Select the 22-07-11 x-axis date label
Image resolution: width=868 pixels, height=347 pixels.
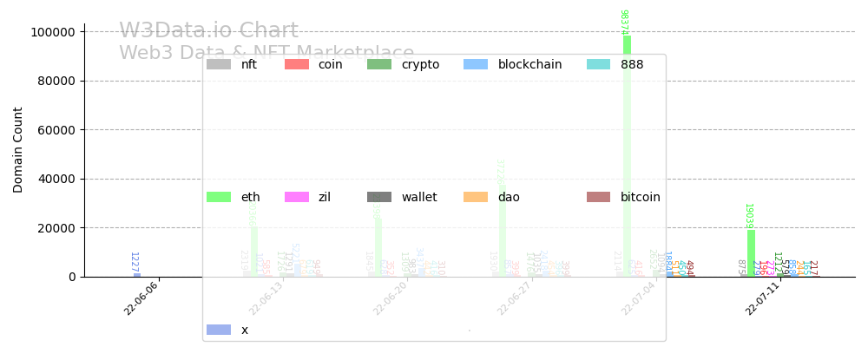click(762, 299)
